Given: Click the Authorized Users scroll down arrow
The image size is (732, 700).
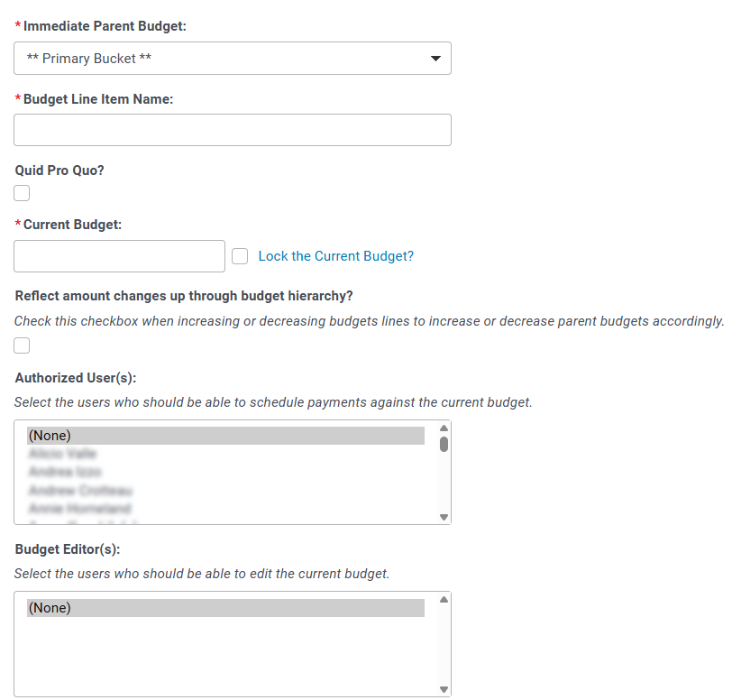Looking at the screenshot, I should click(444, 517).
